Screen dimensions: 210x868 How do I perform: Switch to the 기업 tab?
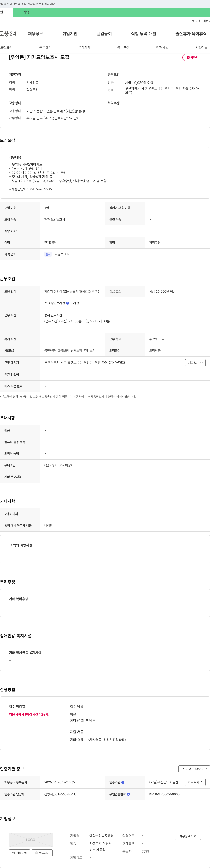click(26, 12)
